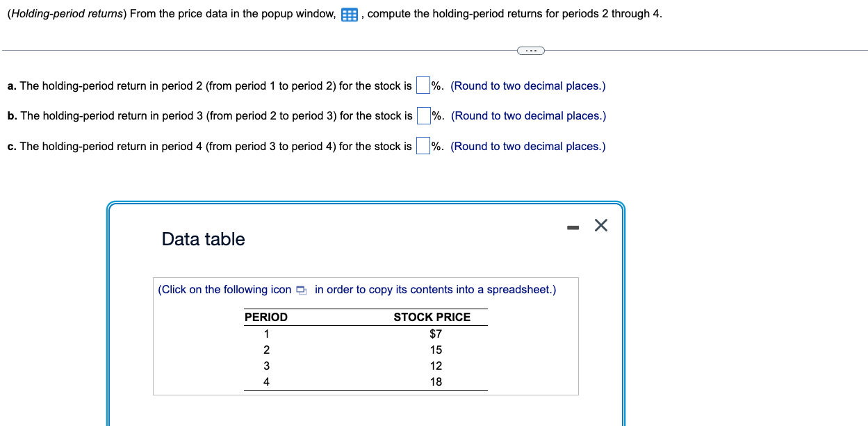The height and width of the screenshot is (426, 868).
Task: Click the 'Round to two decimal places' text
Action: click(527, 85)
